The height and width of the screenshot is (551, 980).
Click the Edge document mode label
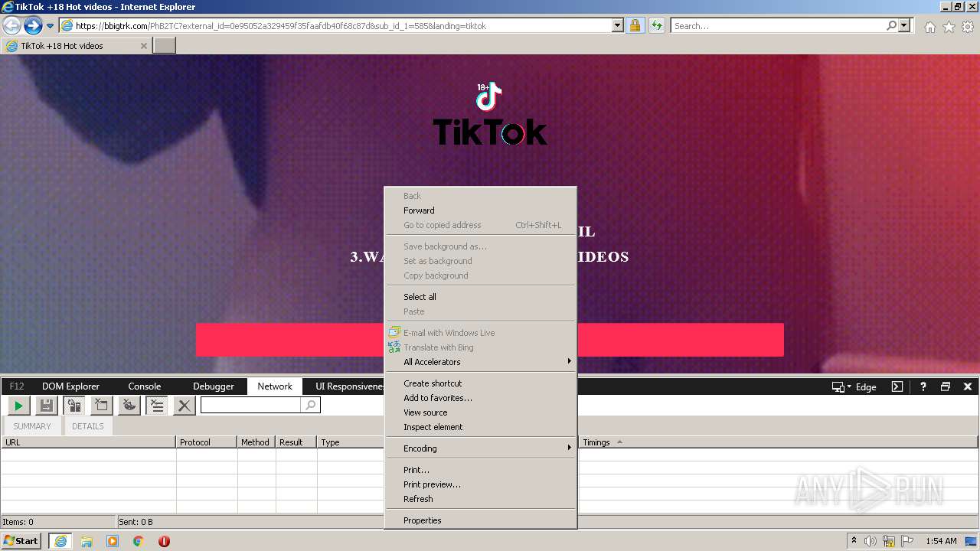[866, 387]
